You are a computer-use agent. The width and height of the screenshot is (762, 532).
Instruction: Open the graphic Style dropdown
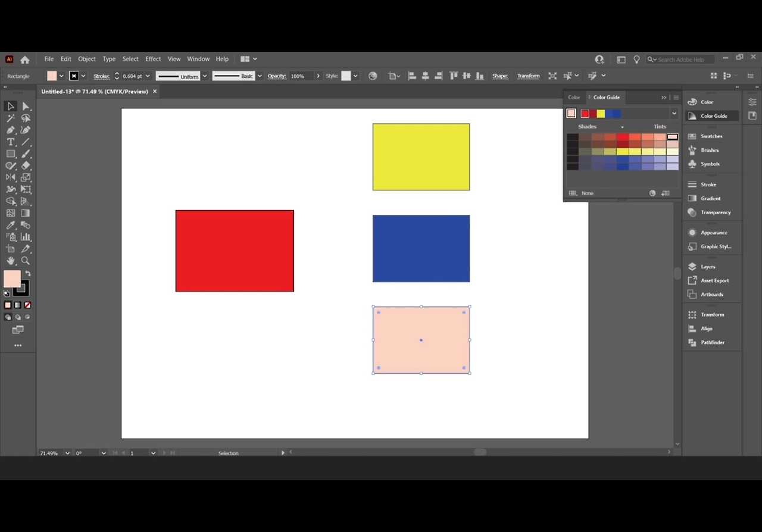point(355,76)
